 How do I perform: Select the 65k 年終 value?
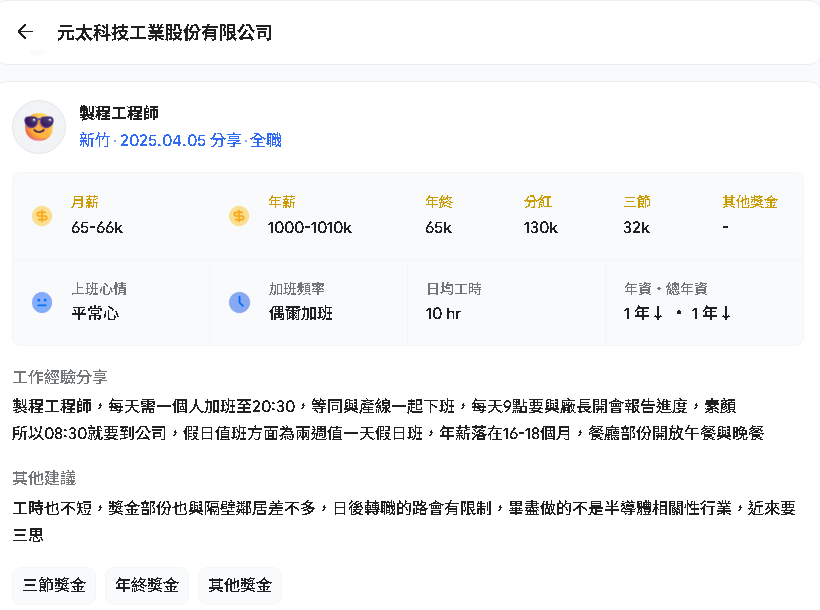click(x=439, y=228)
